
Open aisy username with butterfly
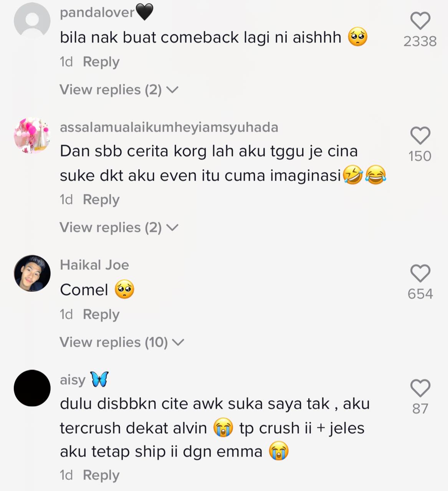84,380
